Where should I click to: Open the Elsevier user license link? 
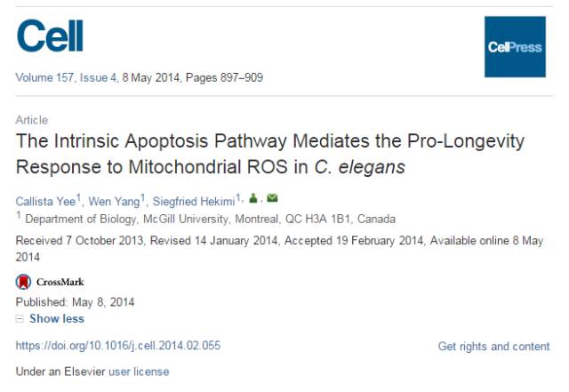[138, 371]
